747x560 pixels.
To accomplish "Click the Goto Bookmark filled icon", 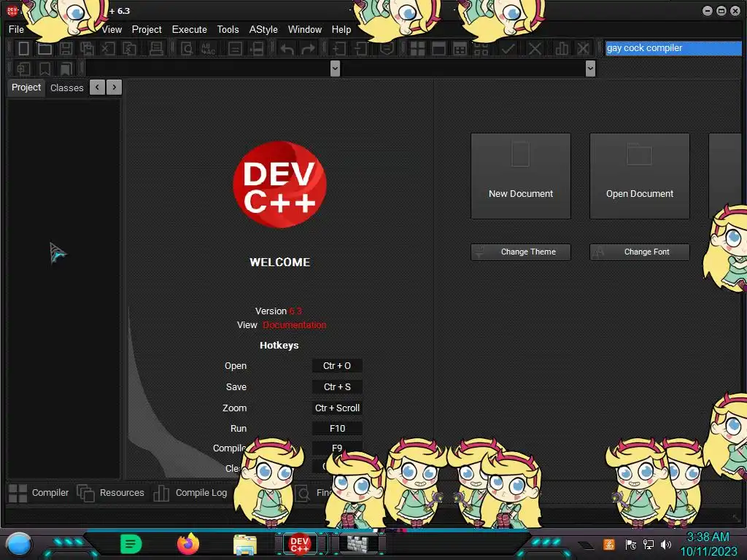I will click(x=66, y=69).
